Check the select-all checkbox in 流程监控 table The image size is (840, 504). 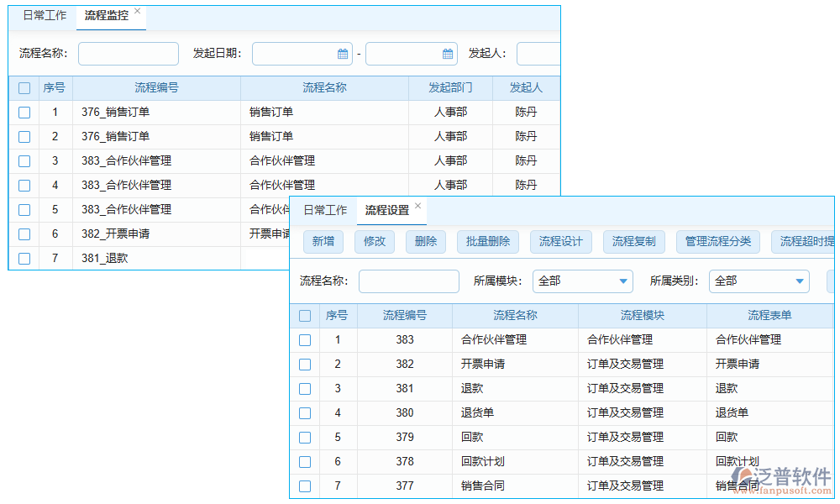click(24, 87)
